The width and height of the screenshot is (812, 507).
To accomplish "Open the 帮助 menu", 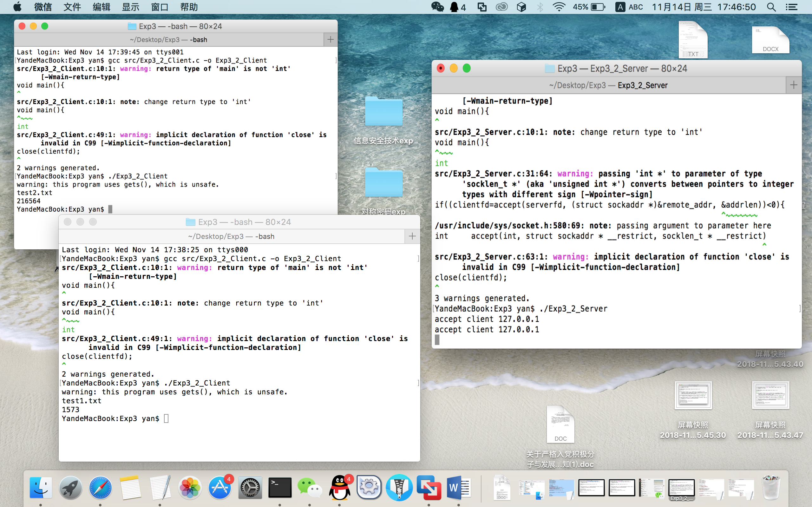I will coord(189,7).
